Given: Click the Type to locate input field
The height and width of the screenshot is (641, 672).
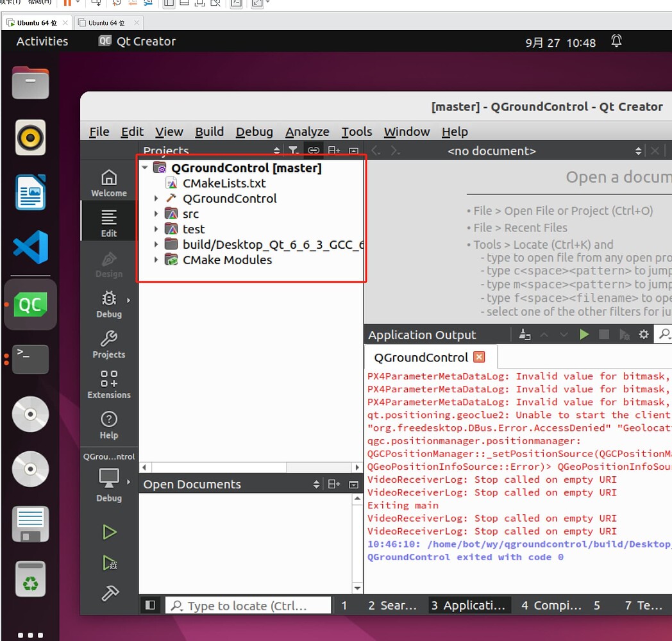Looking at the screenshot, I should 248,604.
